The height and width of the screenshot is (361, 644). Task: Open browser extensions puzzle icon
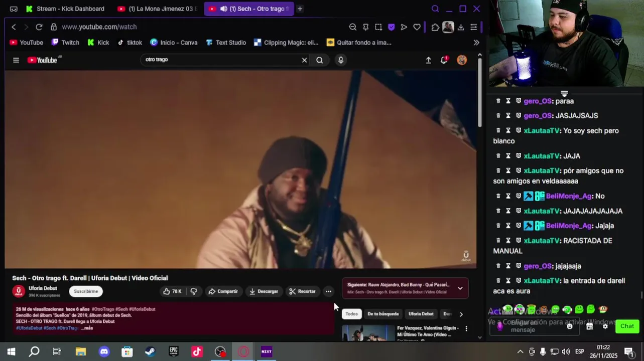click(435, 27)
